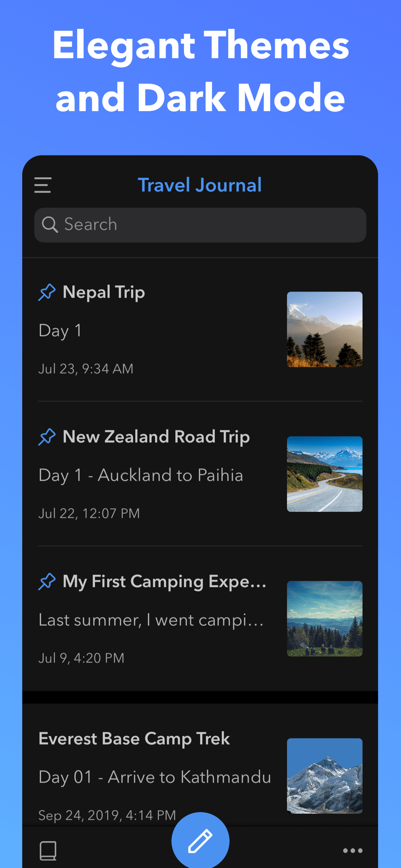Tap the Everest snowy peak thumbnail
Image resolution: width=401 pixels, height=868 pixels.
[325, 776]
